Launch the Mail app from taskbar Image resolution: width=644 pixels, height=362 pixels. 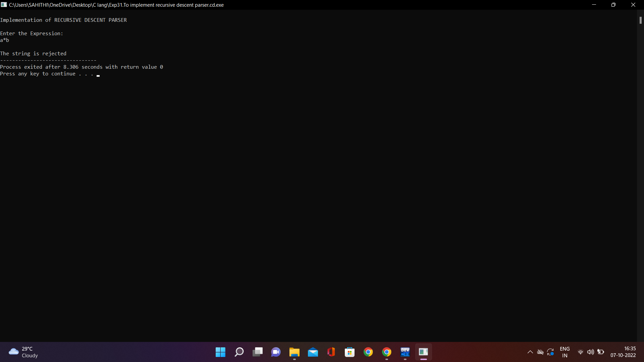point(313,352)
